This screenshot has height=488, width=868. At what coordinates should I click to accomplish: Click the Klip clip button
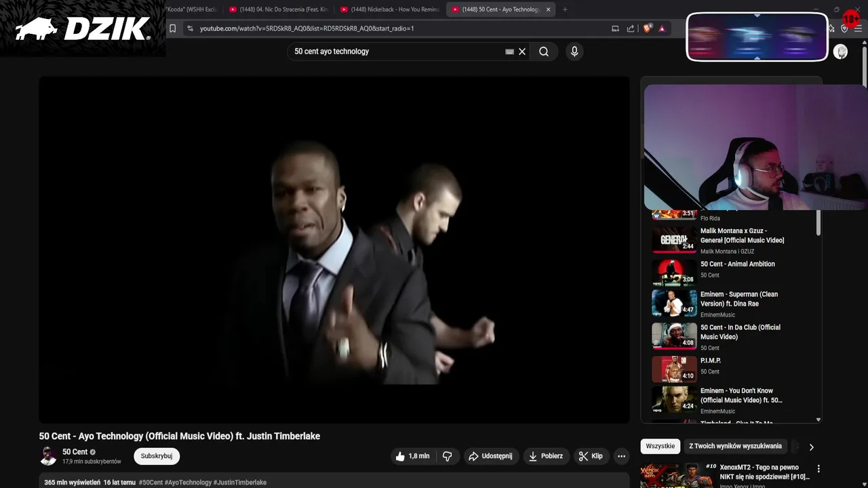(x=591, y=456)
